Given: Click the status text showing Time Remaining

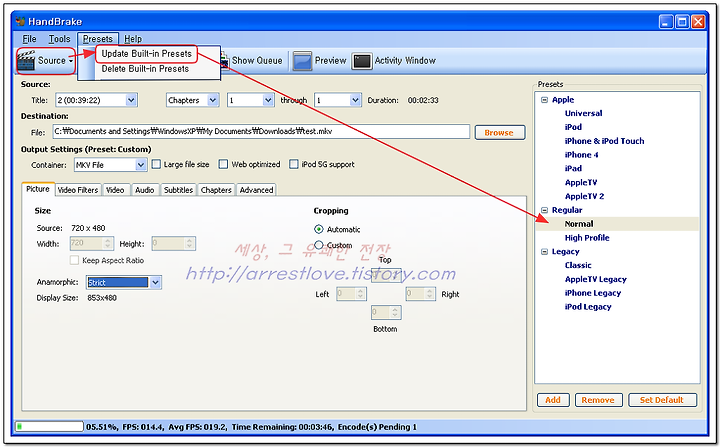Looking at the screenshot, I should point(282,427).
